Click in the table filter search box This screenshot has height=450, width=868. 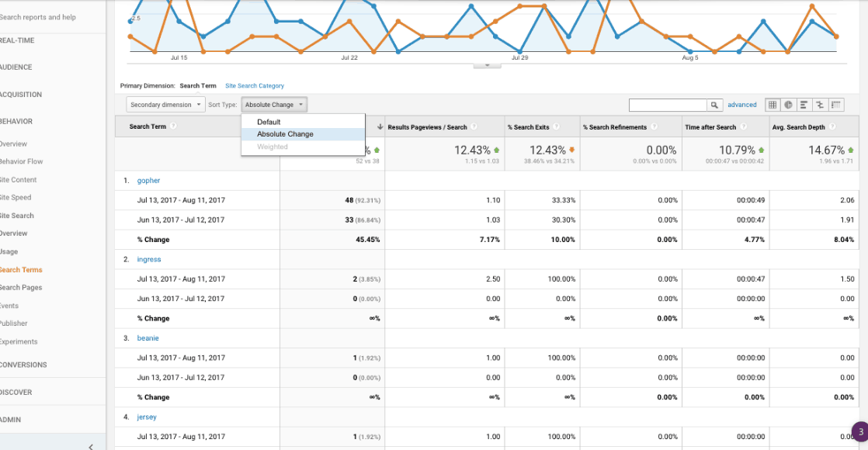pos(667,105)
